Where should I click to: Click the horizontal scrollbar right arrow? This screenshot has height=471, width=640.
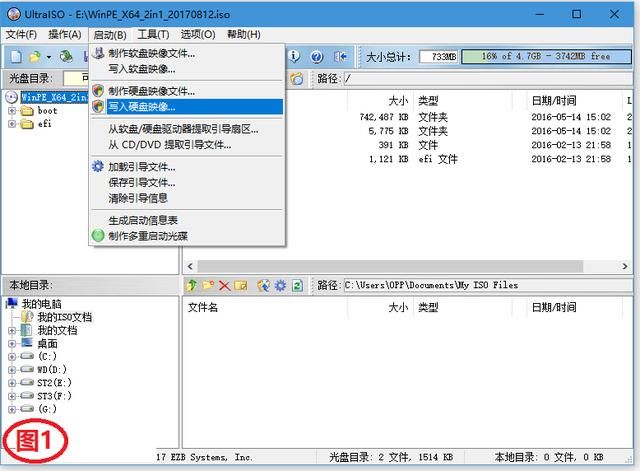625,266
